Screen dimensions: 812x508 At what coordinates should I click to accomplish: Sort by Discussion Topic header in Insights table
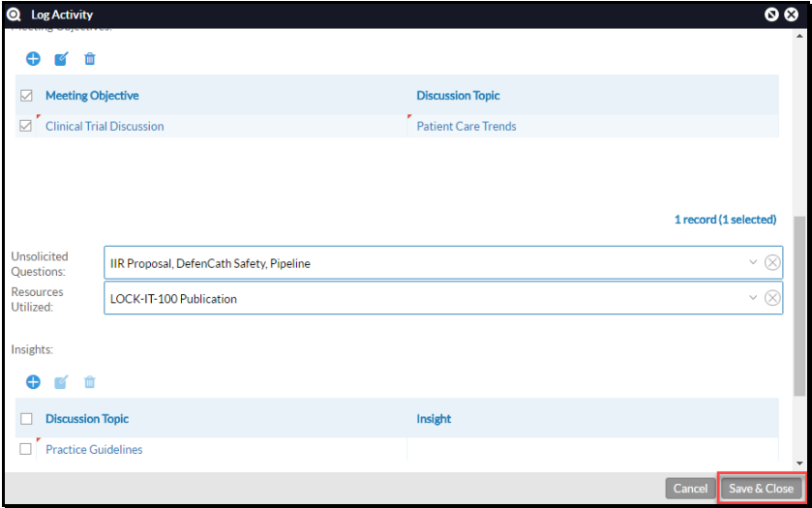coord(87,418)
